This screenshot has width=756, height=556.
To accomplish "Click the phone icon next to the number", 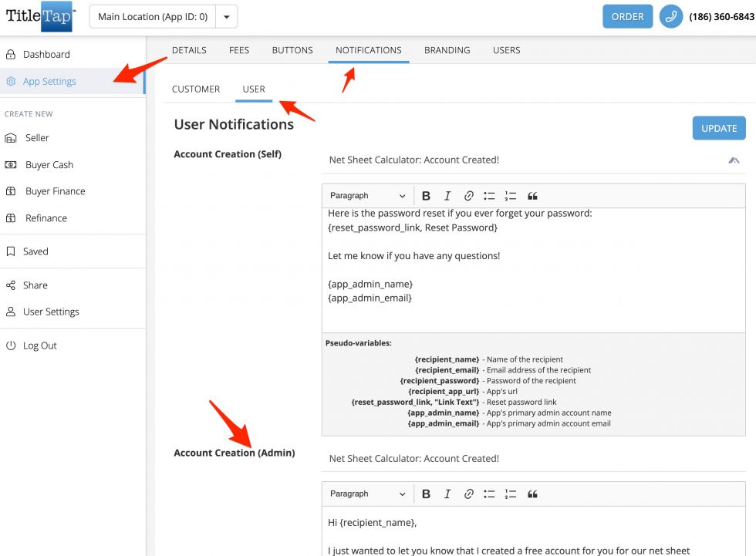I will point(670,16).
